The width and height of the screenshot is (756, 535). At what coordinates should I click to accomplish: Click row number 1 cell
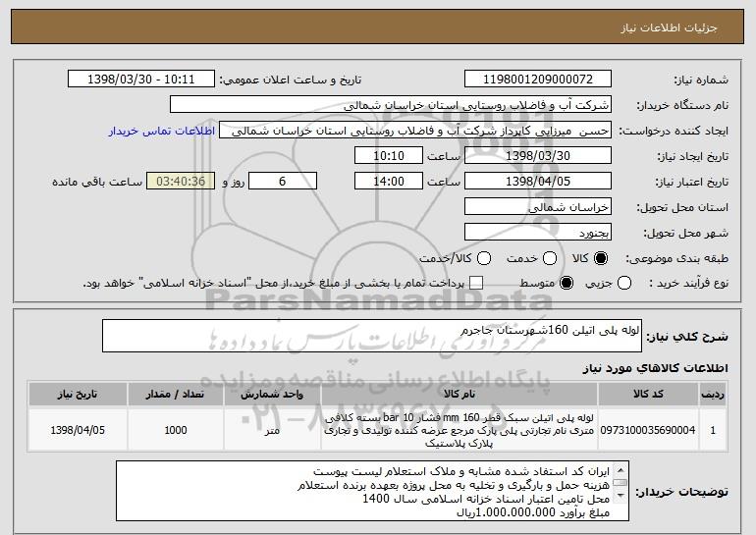point(713,430)
